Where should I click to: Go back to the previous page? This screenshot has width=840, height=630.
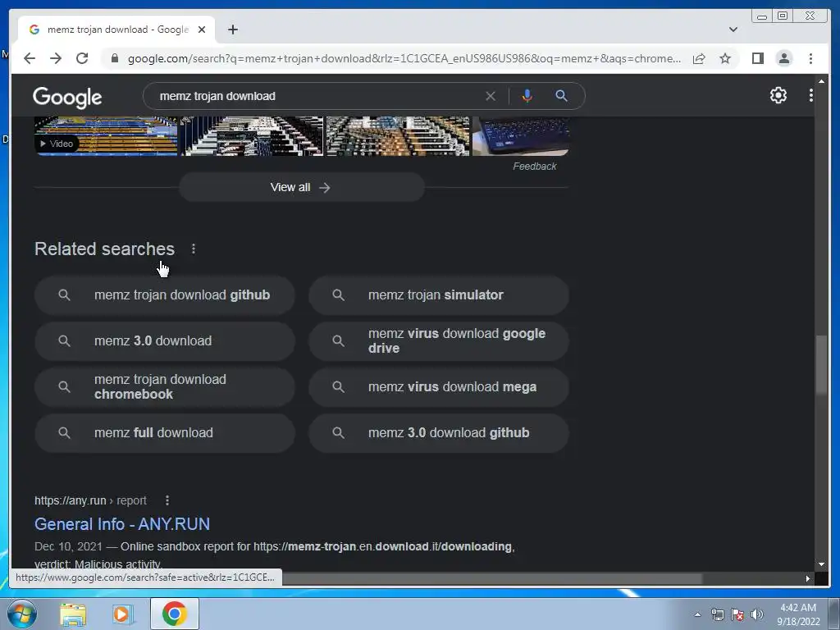point(30,58)
